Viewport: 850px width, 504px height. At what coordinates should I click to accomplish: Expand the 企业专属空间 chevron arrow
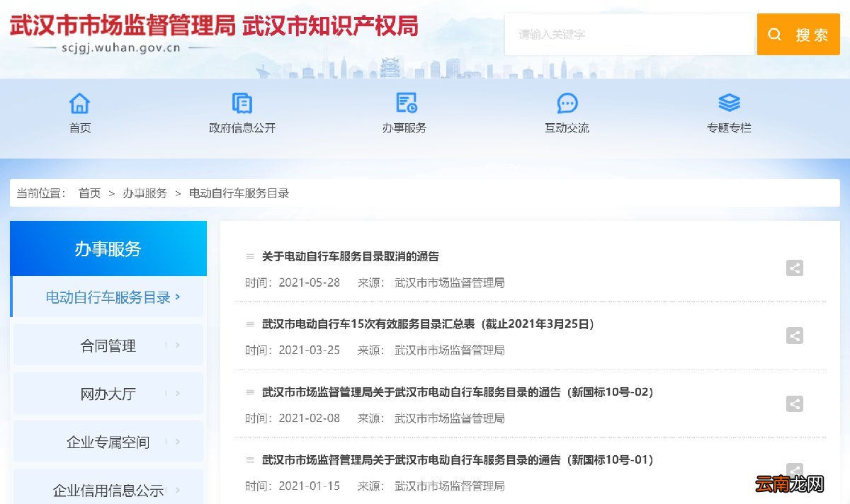tap(177, 442)
